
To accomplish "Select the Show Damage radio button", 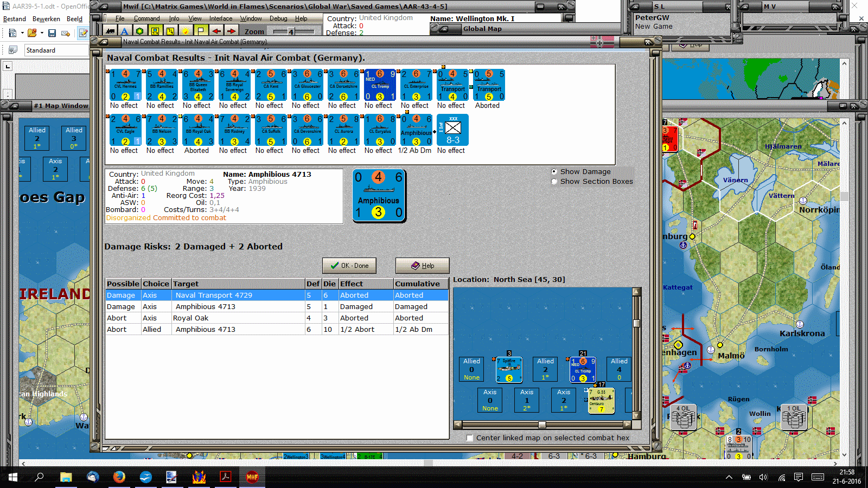I will pos(554,172).
